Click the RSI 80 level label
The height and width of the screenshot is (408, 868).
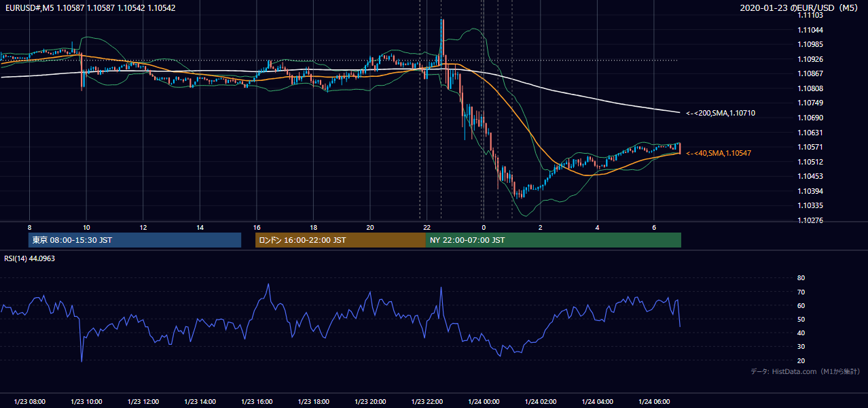coord(801,278)
